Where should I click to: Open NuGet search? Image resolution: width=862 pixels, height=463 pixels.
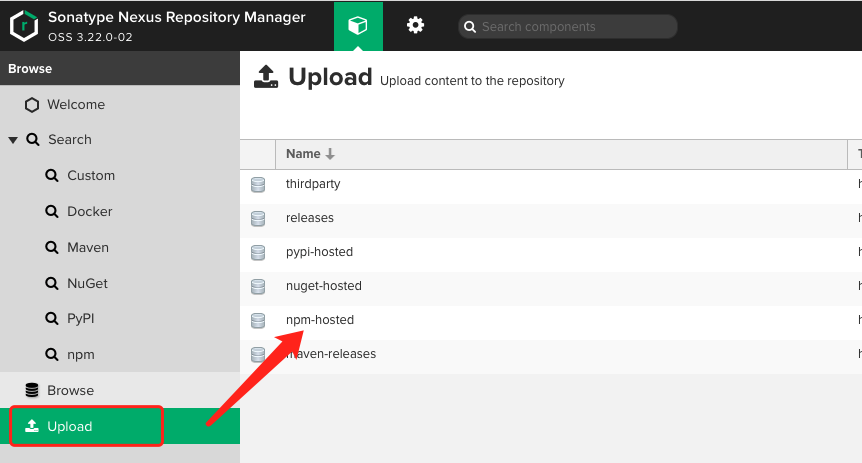coord(87,283)
